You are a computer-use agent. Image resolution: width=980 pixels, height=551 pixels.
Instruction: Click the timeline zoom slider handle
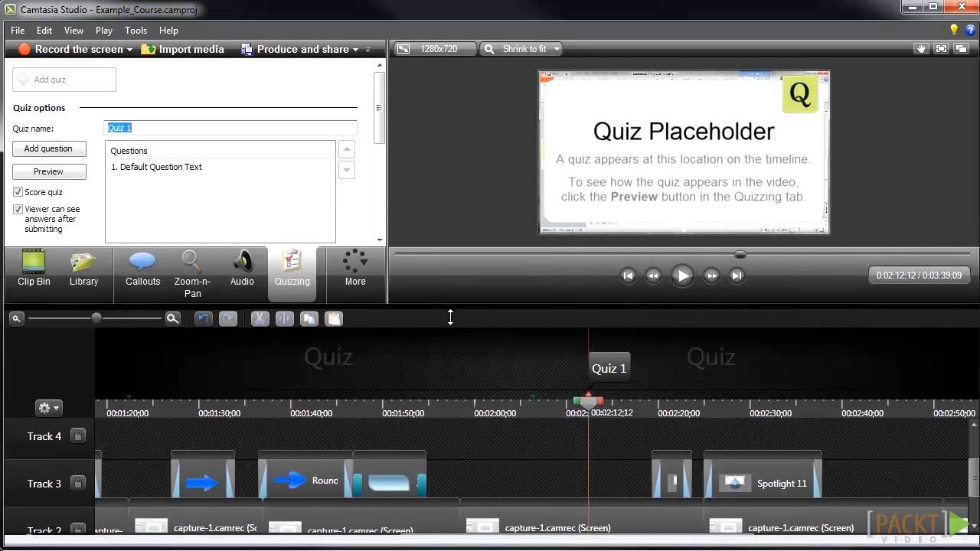(96, 318)
